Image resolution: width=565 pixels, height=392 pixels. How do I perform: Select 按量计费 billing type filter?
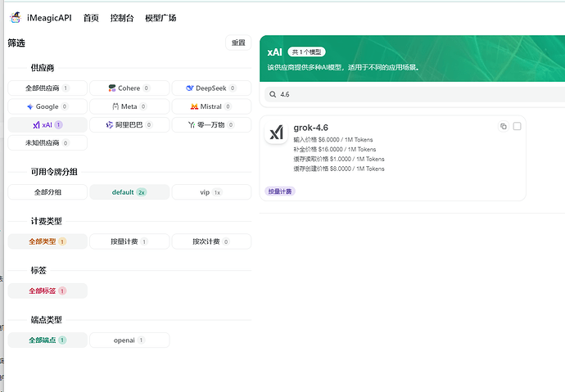(129, 241)
